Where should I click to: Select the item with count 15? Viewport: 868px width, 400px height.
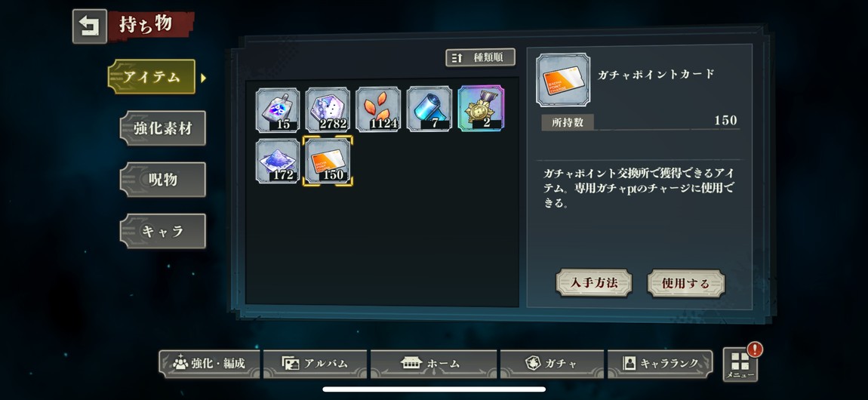(278, 109)
